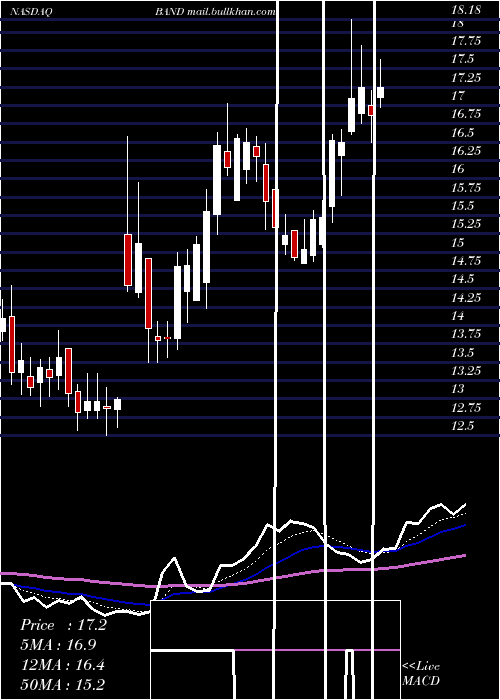Select the 18.18 top price label
The image size is (500, 700).
[466, 10]
